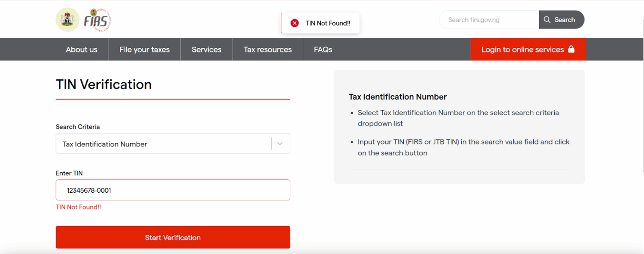Select the Services menu item
The image size is (644, 254).
206,49
